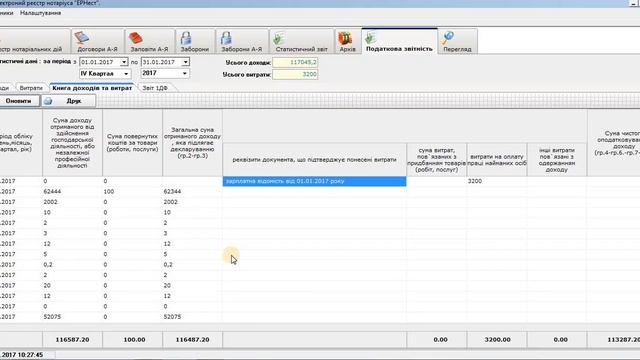Click the Друк print button
Screen dimensions: 640x360
(69, 101)
